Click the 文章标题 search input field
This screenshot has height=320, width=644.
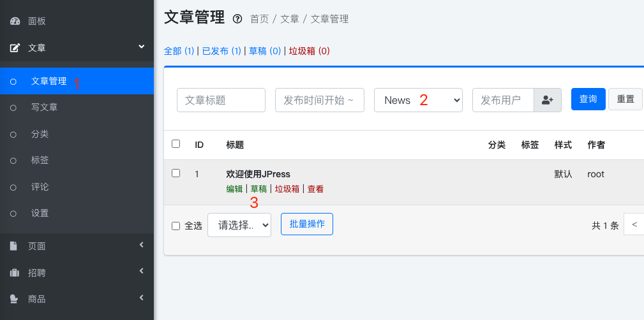[x=221, y=100]
